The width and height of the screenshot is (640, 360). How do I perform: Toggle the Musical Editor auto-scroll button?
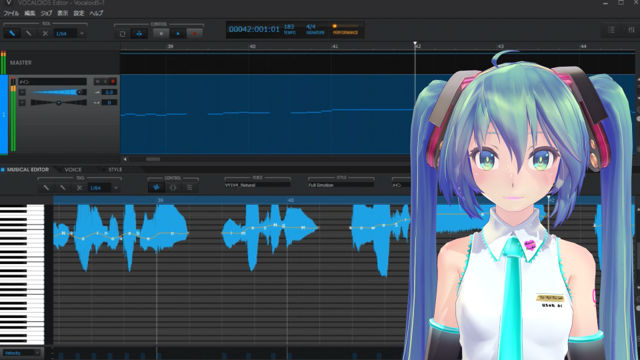(x=156, y=188)
